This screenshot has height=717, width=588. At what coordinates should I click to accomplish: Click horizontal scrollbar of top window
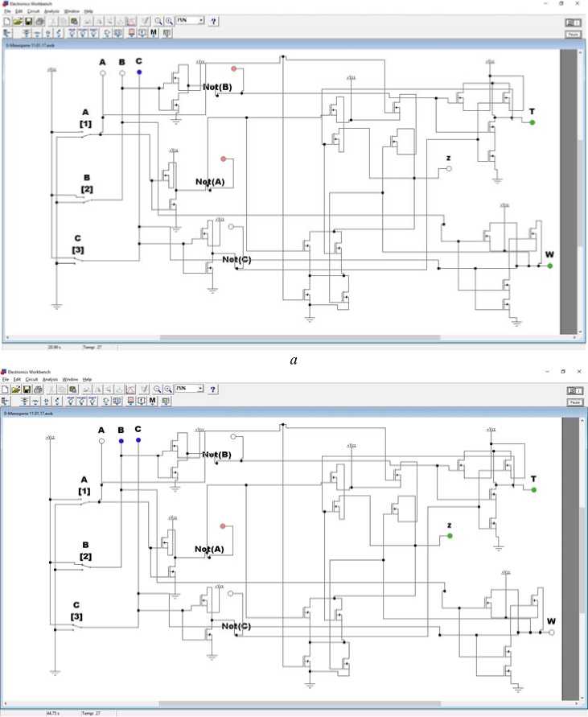pyautogui.click(x=293, y=338)
